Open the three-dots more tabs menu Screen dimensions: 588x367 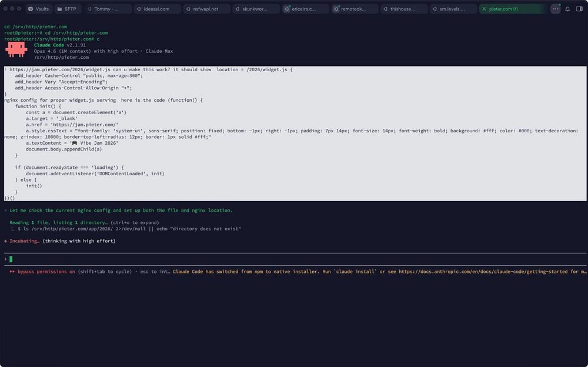[556, 9]
